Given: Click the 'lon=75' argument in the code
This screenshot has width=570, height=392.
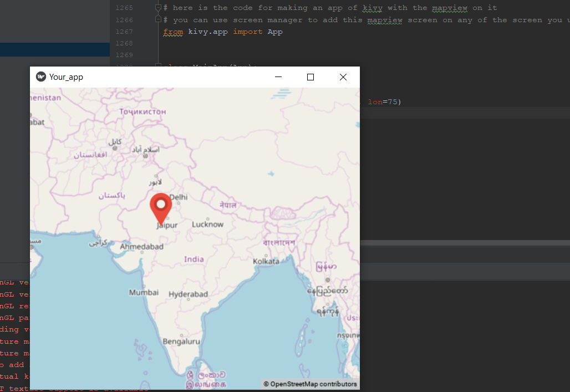Looking at the screenshot, I should [383, 102].
